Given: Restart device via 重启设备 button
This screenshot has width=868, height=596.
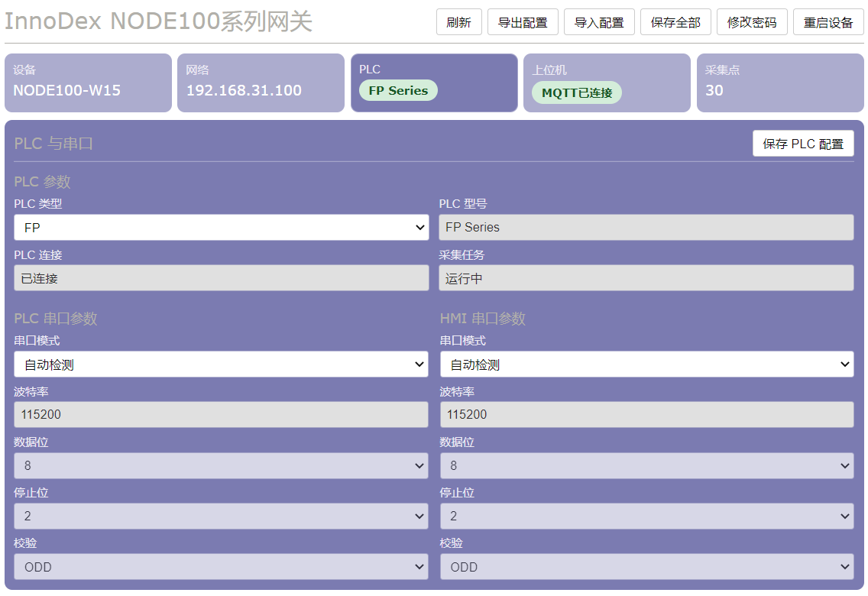Looking at the screenshot, I should pos(828,22).
